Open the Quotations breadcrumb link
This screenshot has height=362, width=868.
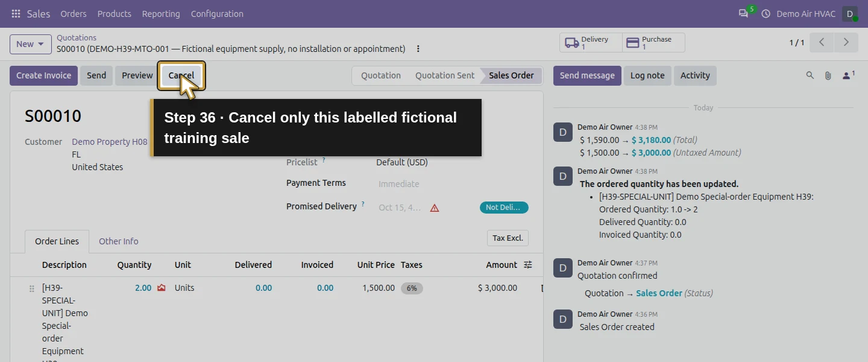point(77,37)
